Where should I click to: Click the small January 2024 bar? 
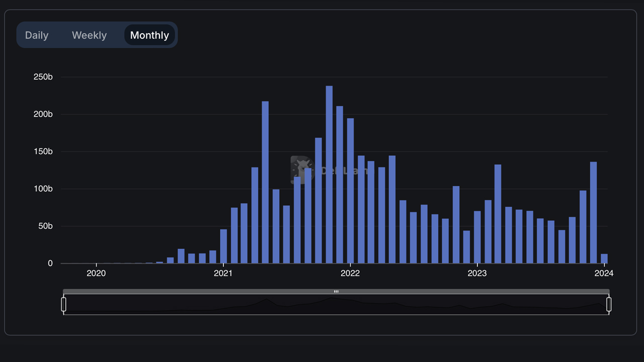tap(604, 258)
